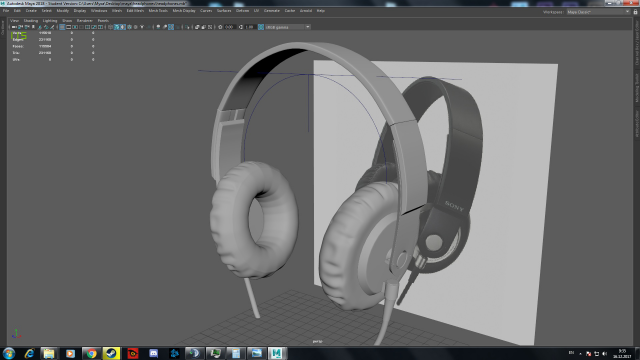Click the camera Bookmarks icon
The height and width of the screenshot is (360, 640).
click(x=33, y=27)
